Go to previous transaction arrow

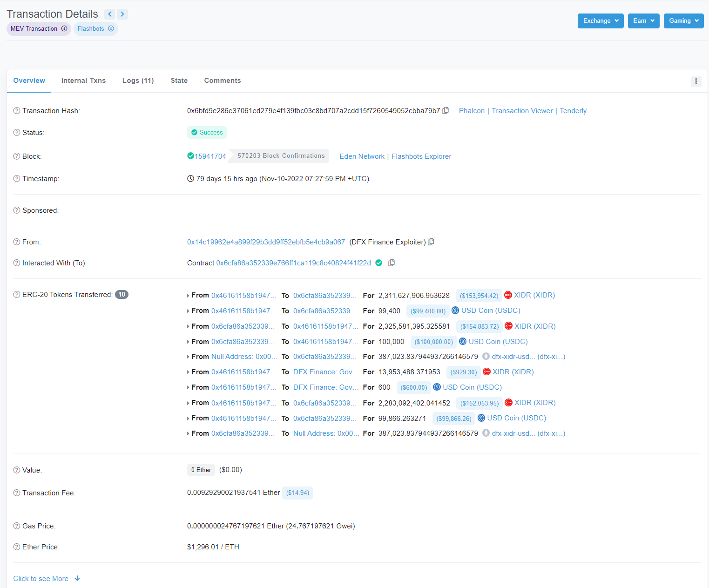point(110,14)
